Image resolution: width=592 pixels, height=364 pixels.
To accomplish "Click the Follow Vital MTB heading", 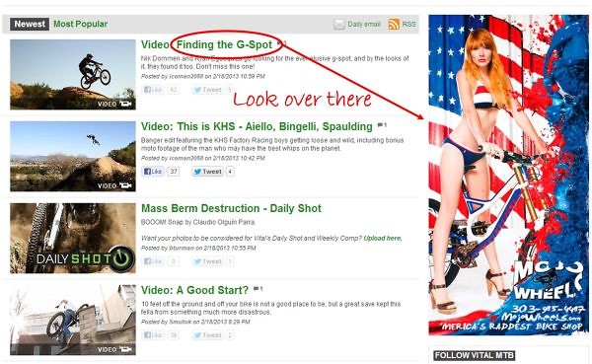I will [474, 355].
